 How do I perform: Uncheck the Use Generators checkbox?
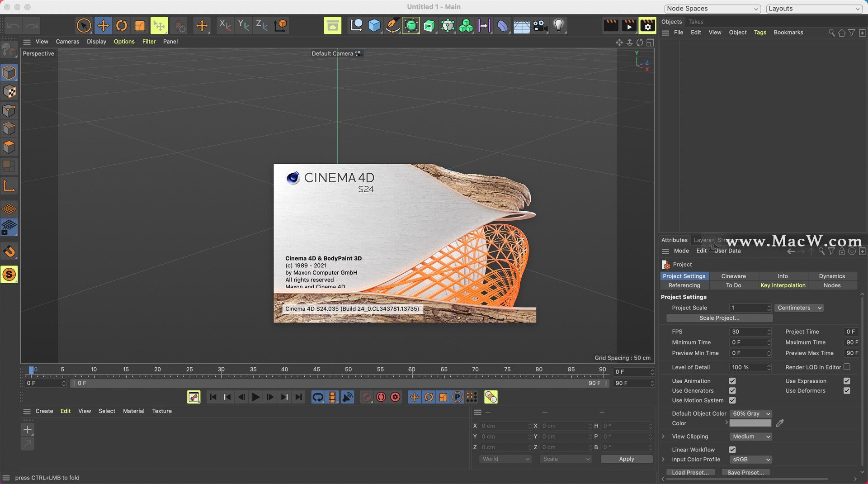[732, 390]
